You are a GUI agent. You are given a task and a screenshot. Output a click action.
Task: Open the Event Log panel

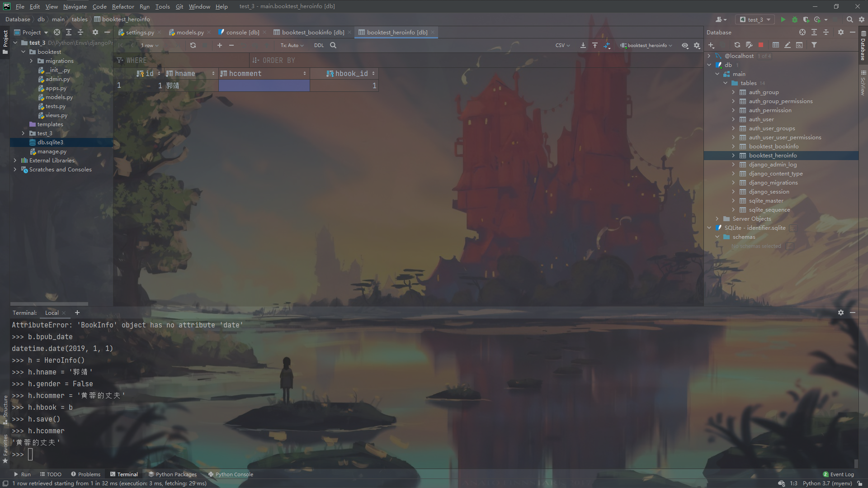click(x=838, y=474)
